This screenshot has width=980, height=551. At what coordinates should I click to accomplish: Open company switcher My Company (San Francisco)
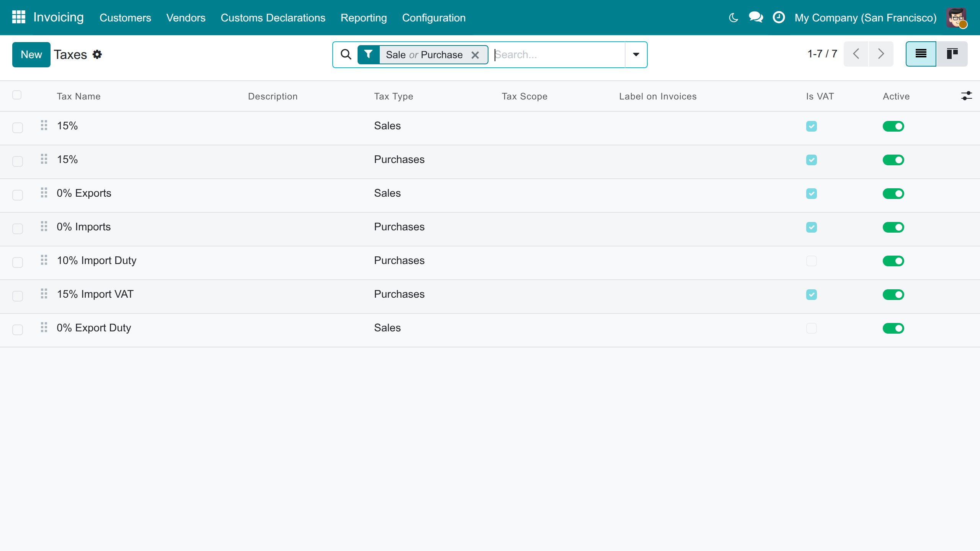coord(865,18)
